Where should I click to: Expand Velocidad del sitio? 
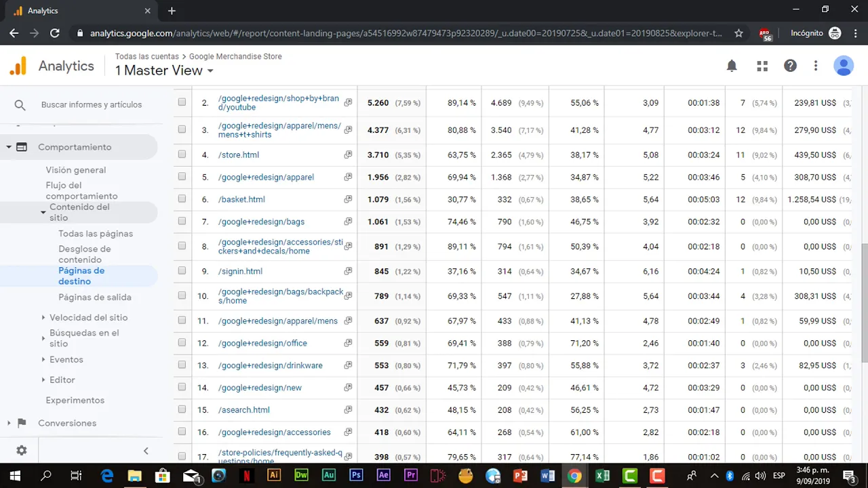pyautogui.click(x=43, y=317)
